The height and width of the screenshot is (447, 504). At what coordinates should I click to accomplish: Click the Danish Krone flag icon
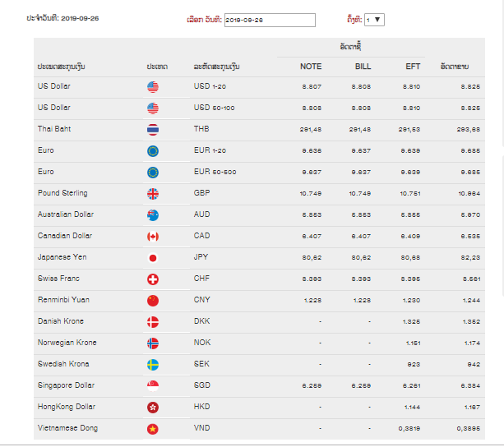click(153, 322)
